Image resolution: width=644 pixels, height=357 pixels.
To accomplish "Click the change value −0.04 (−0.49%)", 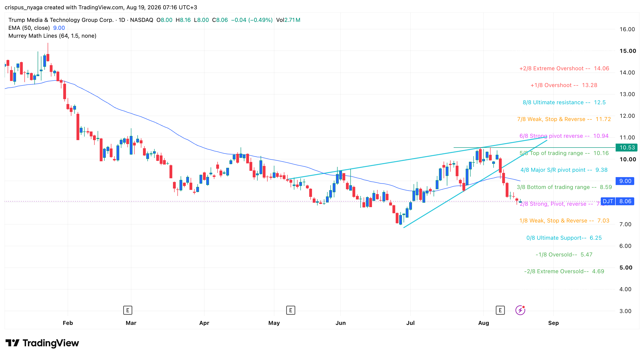I will point(252,20).
